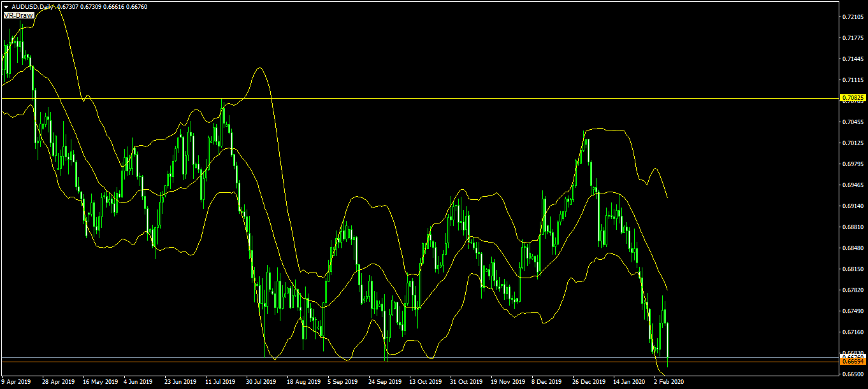Click the 14 Jan 2020 date label
Viewport: 868px width, 389px height.
[x=629, y=382]
